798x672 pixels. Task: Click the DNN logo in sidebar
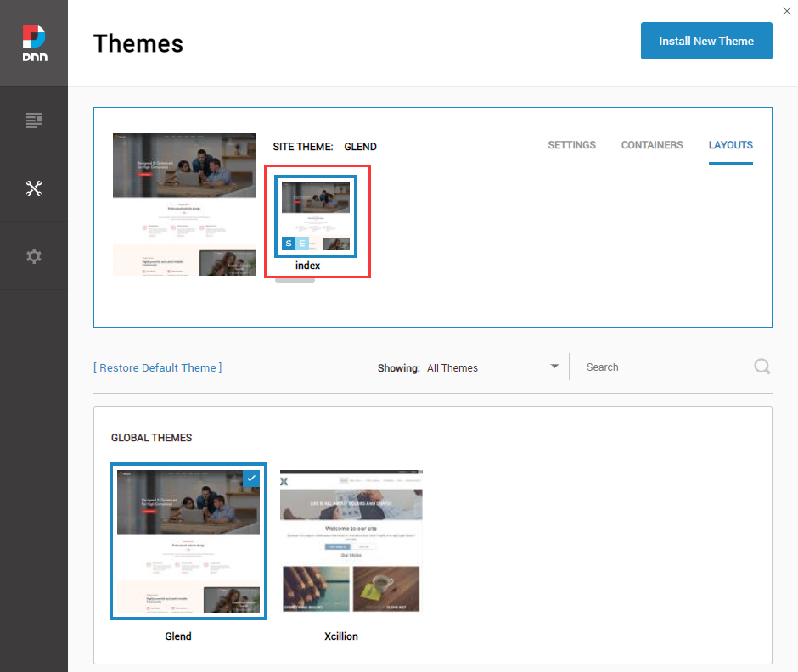[35, 43]
